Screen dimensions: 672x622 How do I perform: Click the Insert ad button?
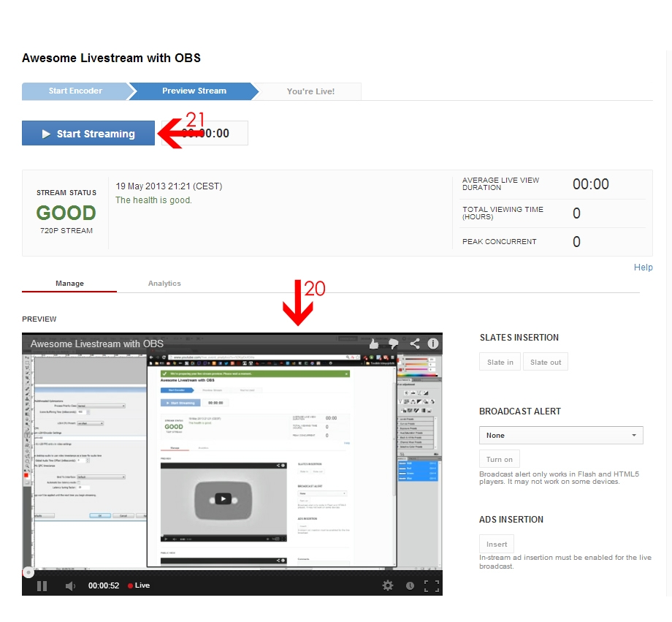coord(496,544)
